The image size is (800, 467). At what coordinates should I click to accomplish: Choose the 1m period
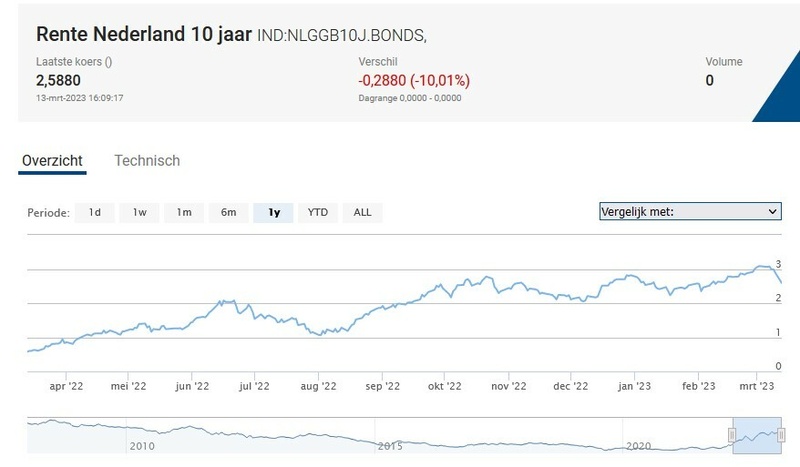(183, 212)
